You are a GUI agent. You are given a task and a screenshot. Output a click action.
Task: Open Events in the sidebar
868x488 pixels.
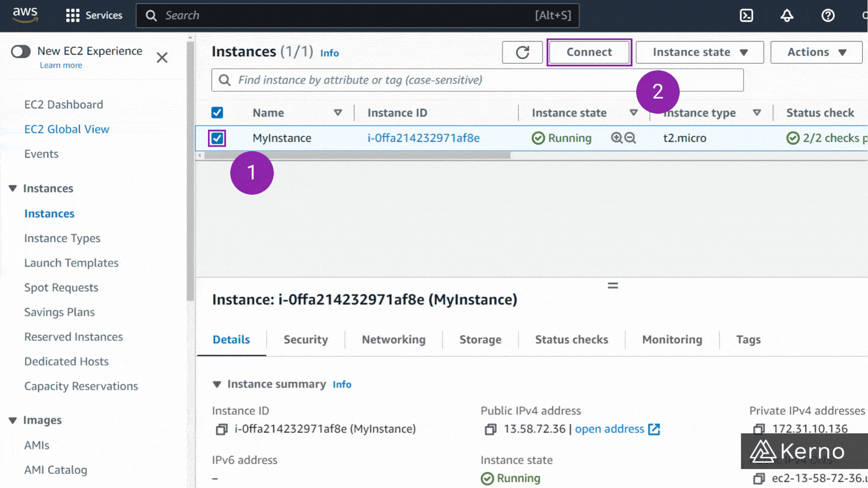coord(41,154)
